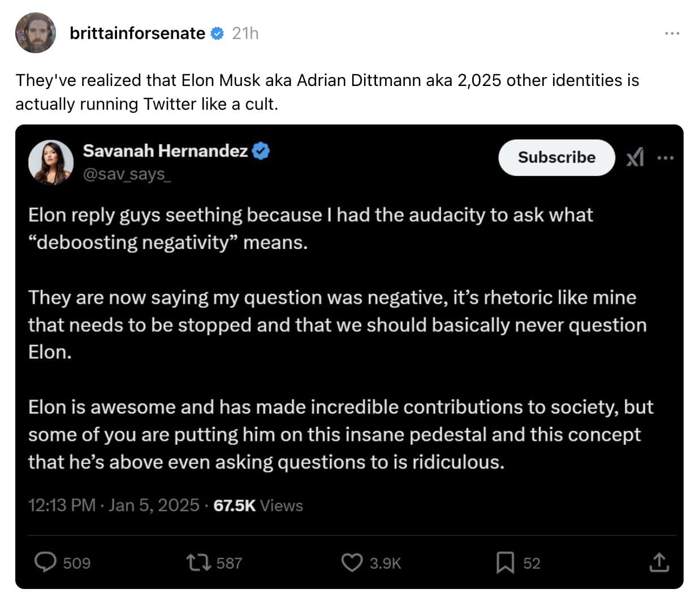Viewport: 700px width, 602px height.
Task: Click the 21h post timestamp
Action: (x=245, y=33)
